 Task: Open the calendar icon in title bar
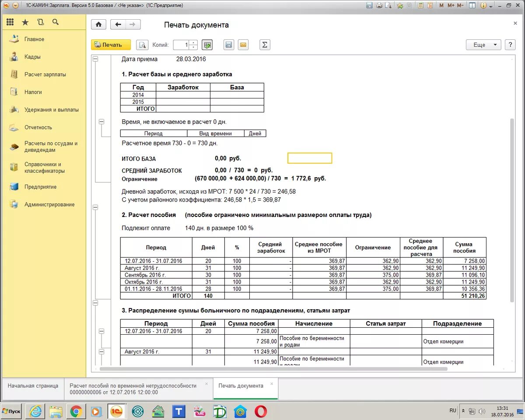[430, 6]
